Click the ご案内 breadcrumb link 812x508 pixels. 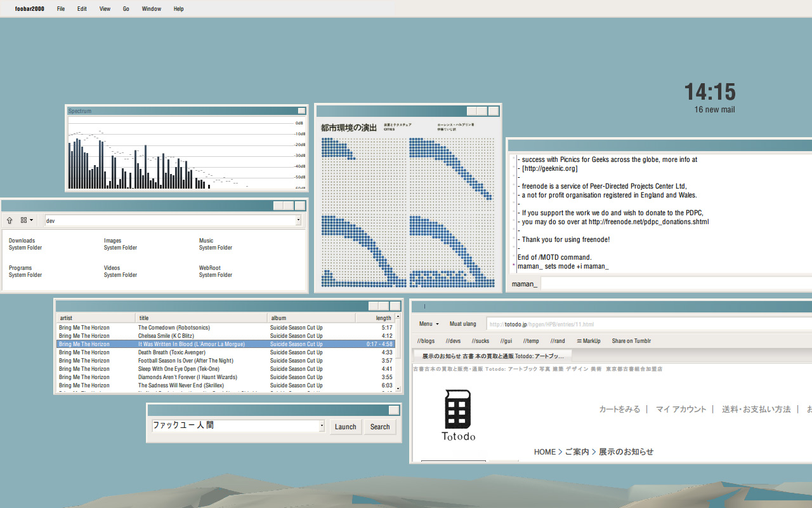(577, 452)
